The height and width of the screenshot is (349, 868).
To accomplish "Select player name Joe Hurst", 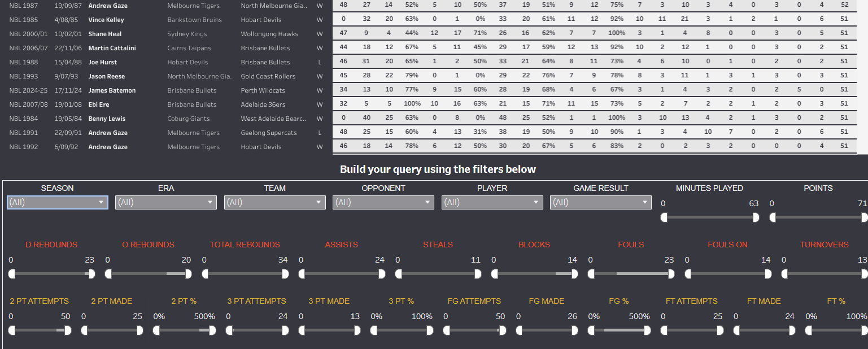I will coord(103,62).
